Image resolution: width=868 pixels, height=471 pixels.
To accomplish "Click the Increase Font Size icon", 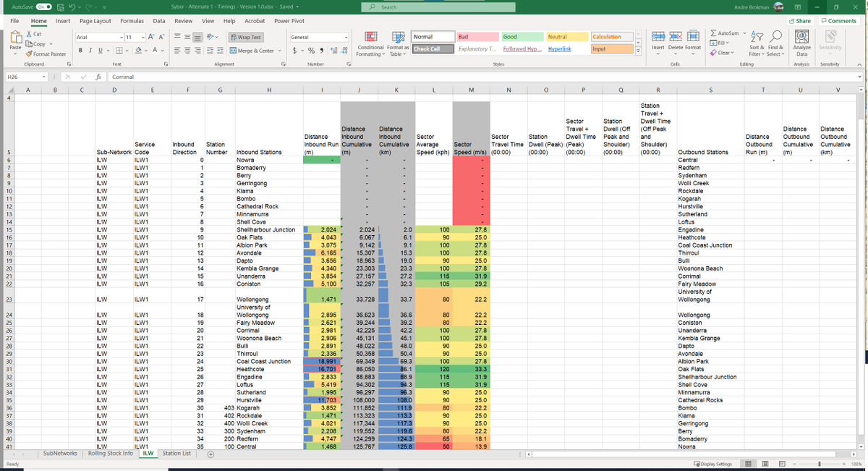I will (x=152, y=36).
